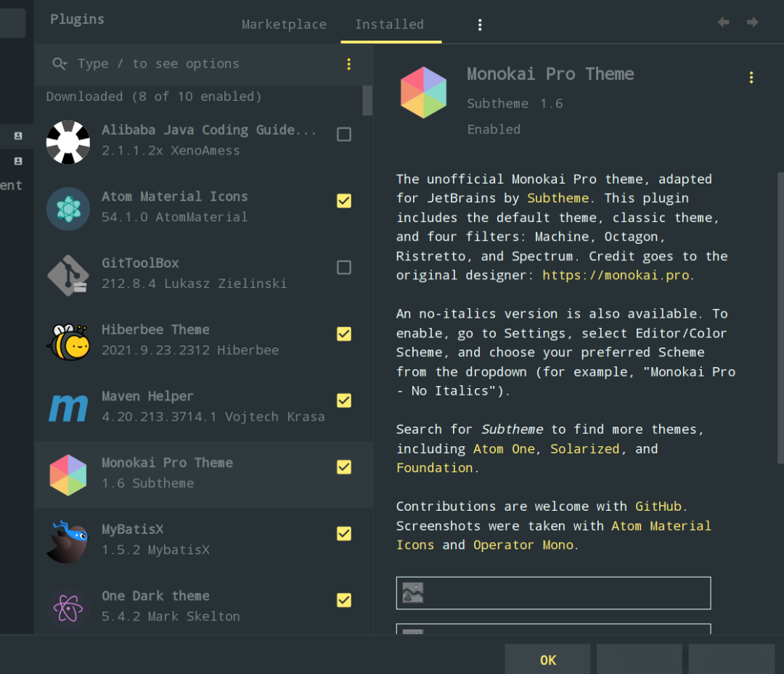Click the description panel scrollbar
784x674 pixels.
click(x=780, y=318)
